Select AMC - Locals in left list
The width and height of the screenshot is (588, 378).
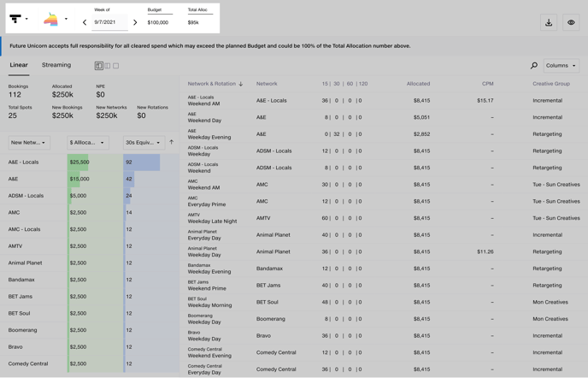coord(25,229)
